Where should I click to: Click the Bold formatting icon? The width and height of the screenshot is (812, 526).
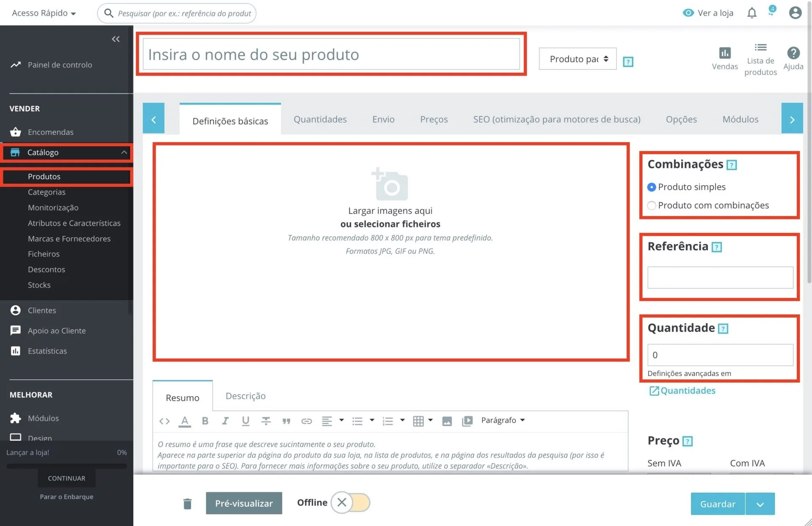pyautogui.click(x=205, y=421)
